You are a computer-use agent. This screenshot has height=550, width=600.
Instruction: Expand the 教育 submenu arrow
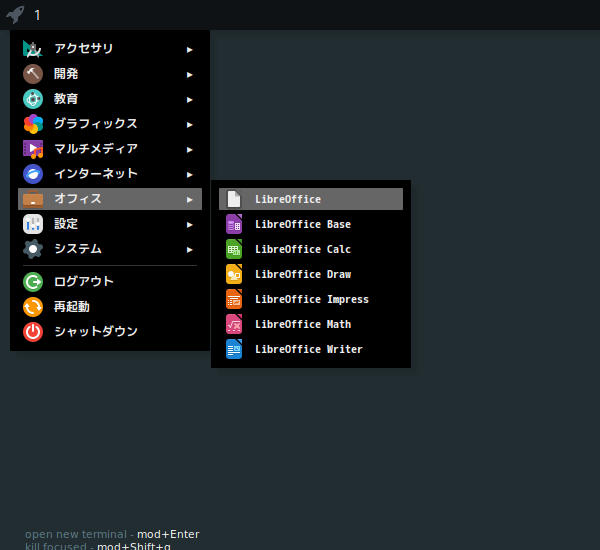click(189, 100)
